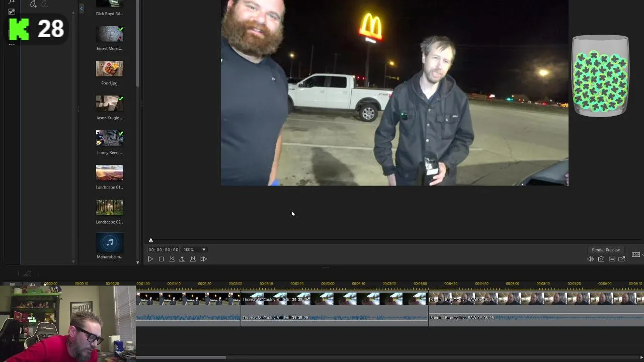Select the Food.jpg media thumbnail
The height and width of the screenshot is (362, 644).
110,69
